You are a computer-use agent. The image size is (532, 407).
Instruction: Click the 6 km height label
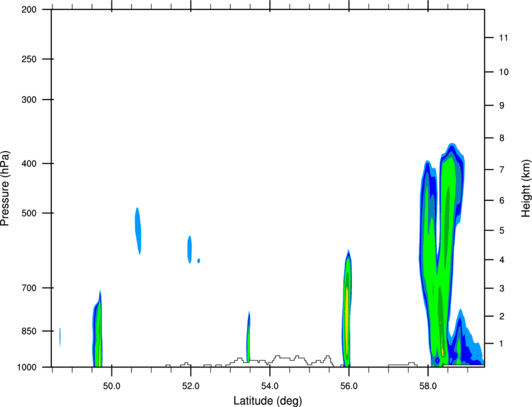[501, 200]
